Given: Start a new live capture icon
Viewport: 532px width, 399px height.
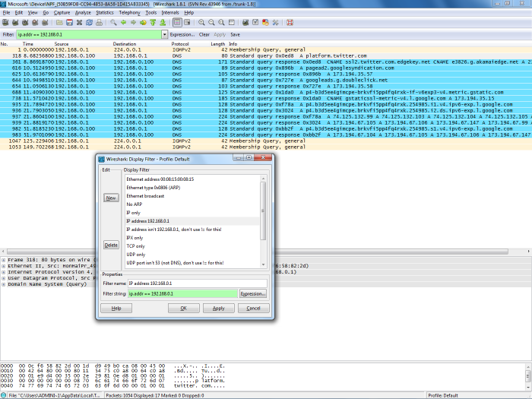Looking at the screenshot, I should pyautogui.click(x=25, y=23).
